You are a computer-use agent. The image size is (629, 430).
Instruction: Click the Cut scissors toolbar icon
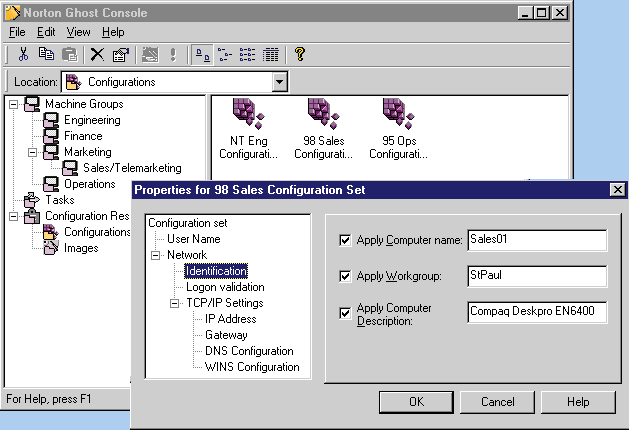(24, 55)
